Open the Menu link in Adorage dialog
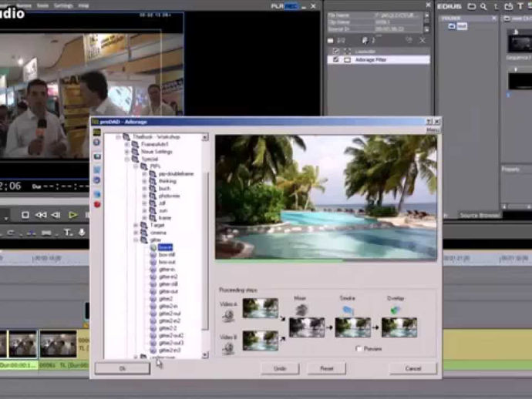The width and height of the screenshot is (532, 399). pos(433,130)
